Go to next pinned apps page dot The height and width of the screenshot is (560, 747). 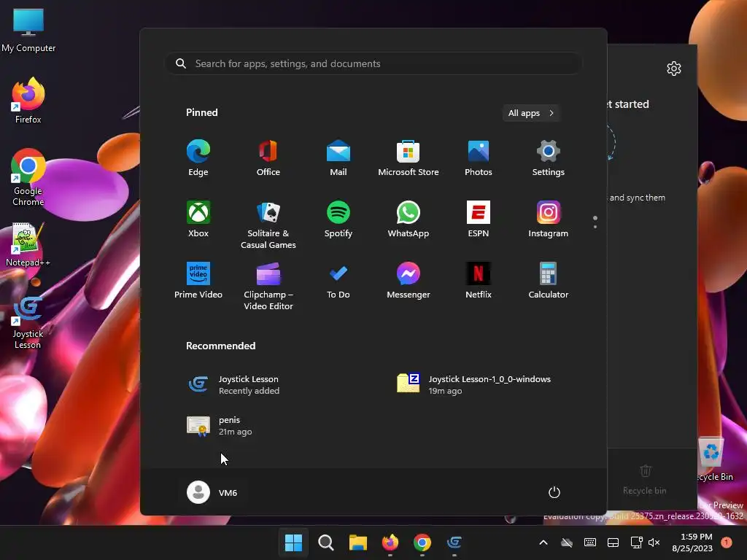point(595,227)
